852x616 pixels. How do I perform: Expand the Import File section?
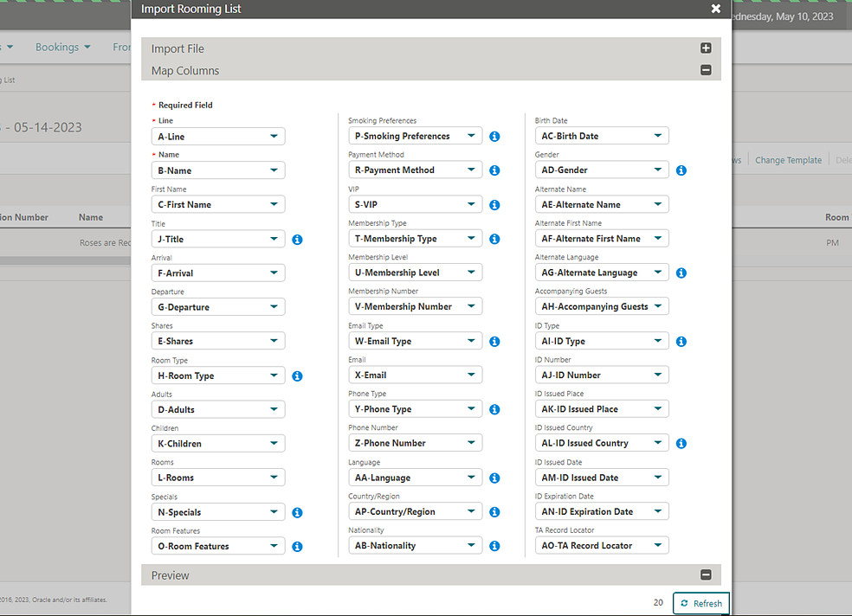tap(706, 48)
